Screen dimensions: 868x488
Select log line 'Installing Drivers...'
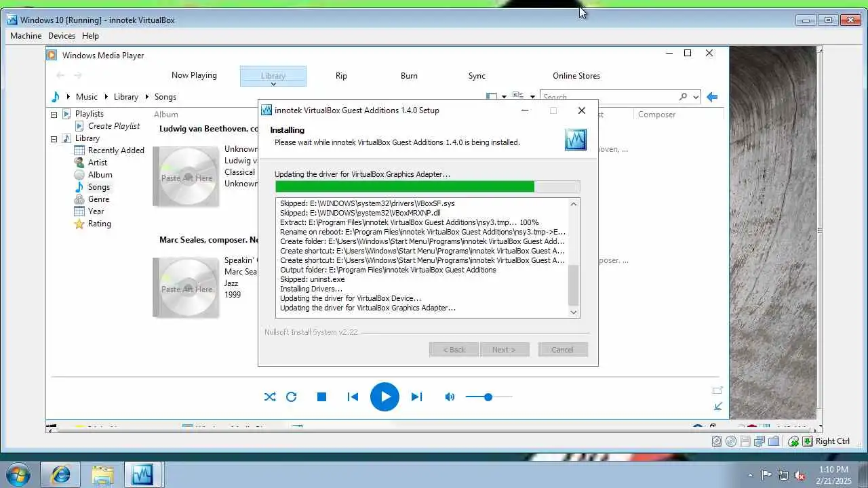click(311, 289)
